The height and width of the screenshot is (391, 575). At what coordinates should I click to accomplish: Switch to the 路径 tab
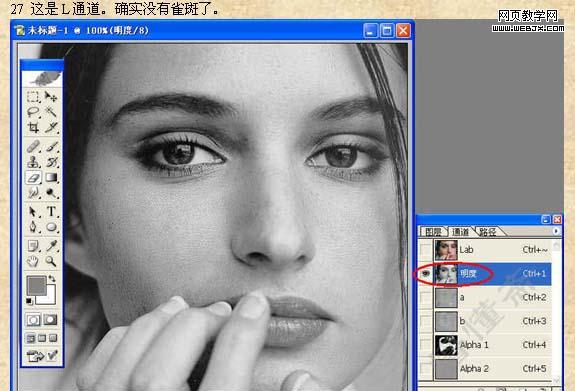tap(488, 232)
